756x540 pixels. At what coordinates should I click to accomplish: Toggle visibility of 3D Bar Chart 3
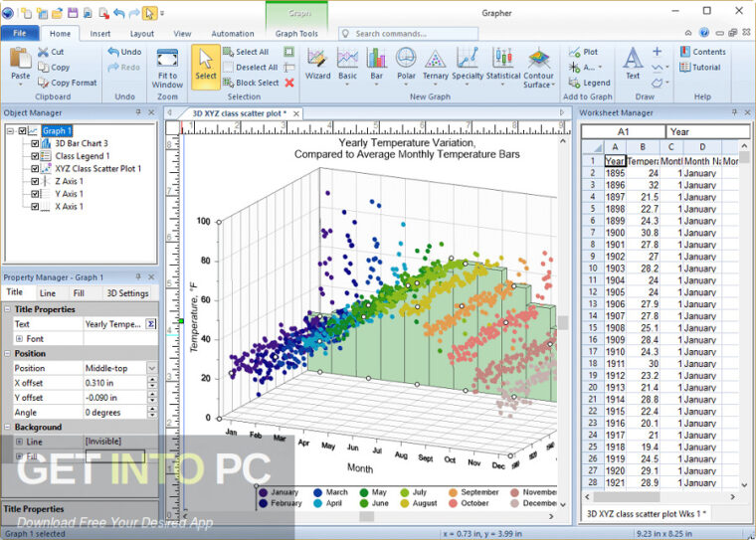[x=35, y=143]
